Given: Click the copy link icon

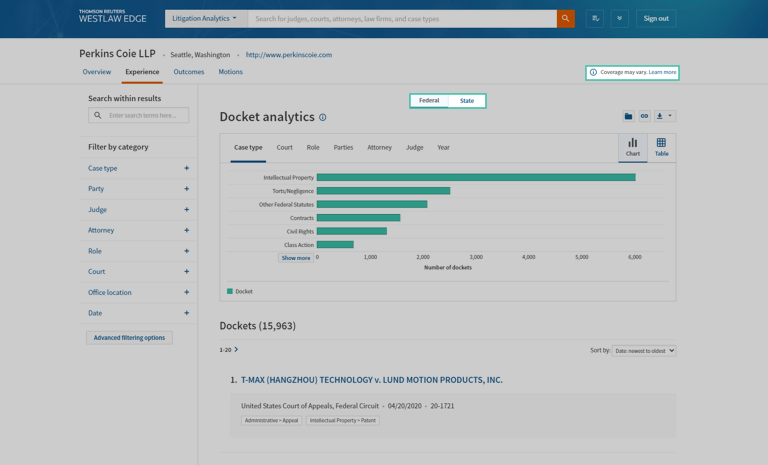Looking at the screenshot, I should point(644,116).
